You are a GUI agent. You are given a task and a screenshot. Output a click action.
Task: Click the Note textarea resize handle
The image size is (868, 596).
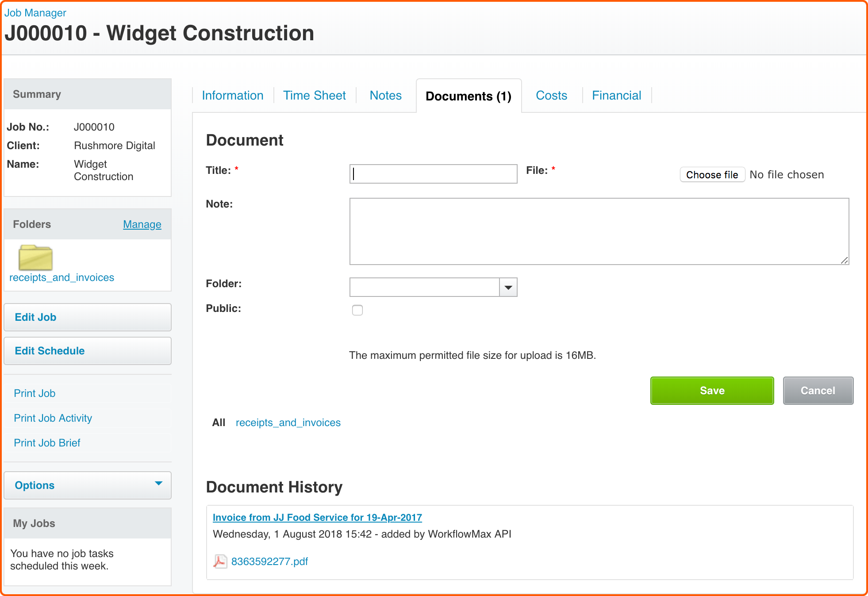click(x=844, y=260)
